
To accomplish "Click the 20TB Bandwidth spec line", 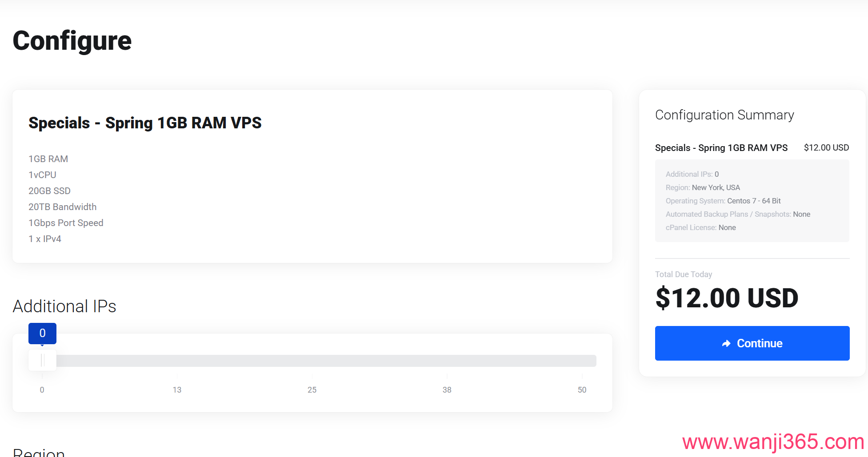I will [x=63, y=207].
